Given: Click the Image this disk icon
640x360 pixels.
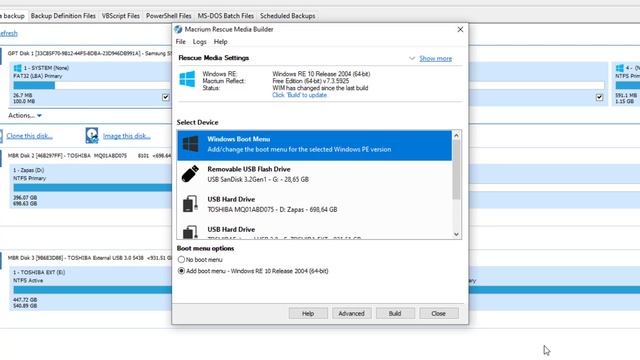Looking at the screenshot, I should (92, 136).
